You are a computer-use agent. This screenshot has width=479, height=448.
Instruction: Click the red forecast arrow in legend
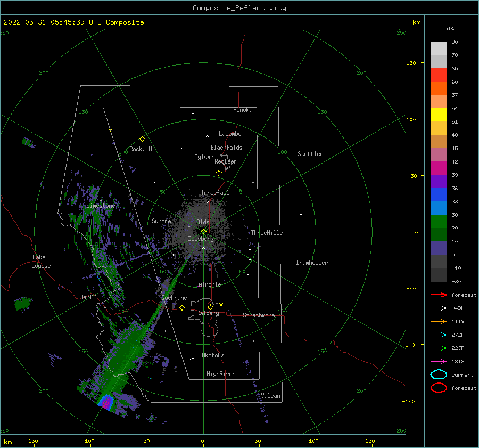(439, 295)
